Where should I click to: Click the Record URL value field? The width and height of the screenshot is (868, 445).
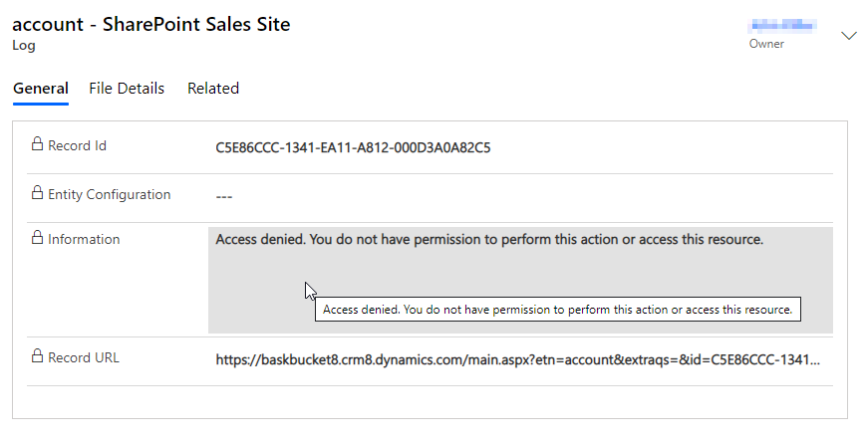point(520,359)
